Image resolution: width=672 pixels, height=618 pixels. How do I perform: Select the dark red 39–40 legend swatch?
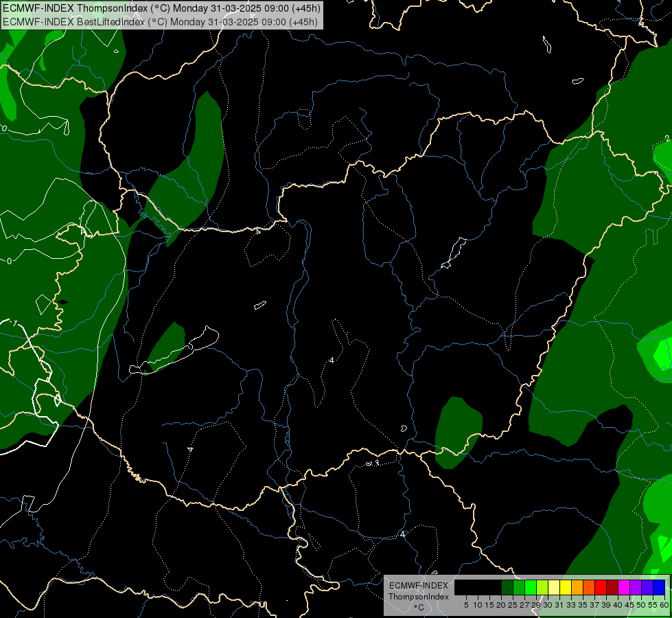(612, 587)
